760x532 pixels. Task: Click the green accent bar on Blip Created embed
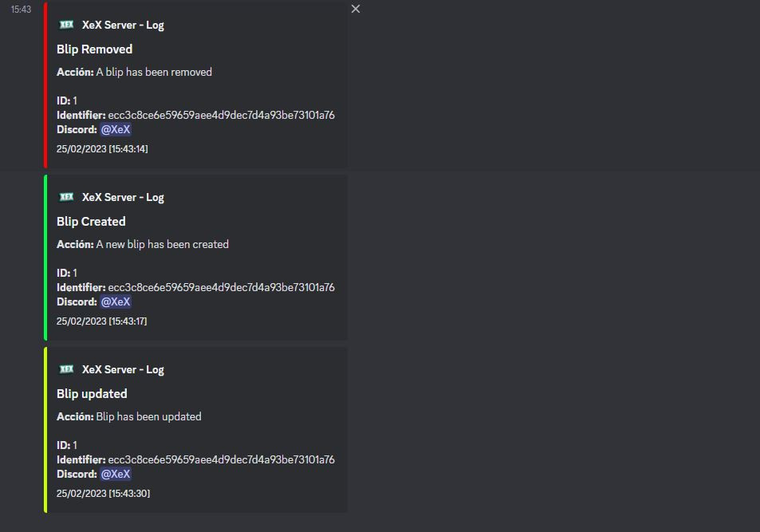tap(46, 258)
